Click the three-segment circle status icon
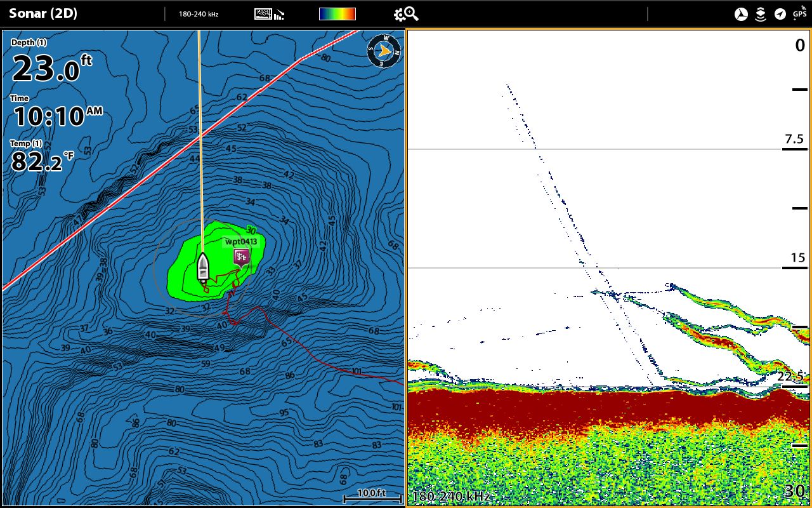 pyautogui.click(x=741, y=14)
